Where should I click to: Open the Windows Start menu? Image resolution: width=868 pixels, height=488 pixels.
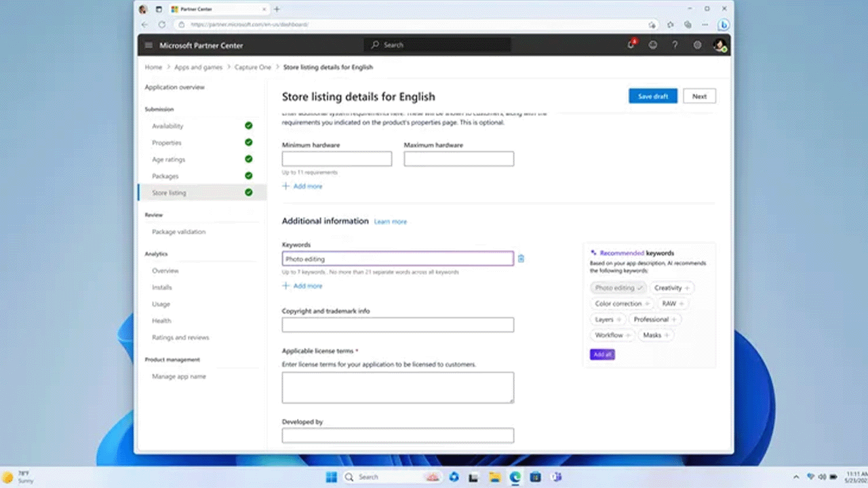coord(331,477)
